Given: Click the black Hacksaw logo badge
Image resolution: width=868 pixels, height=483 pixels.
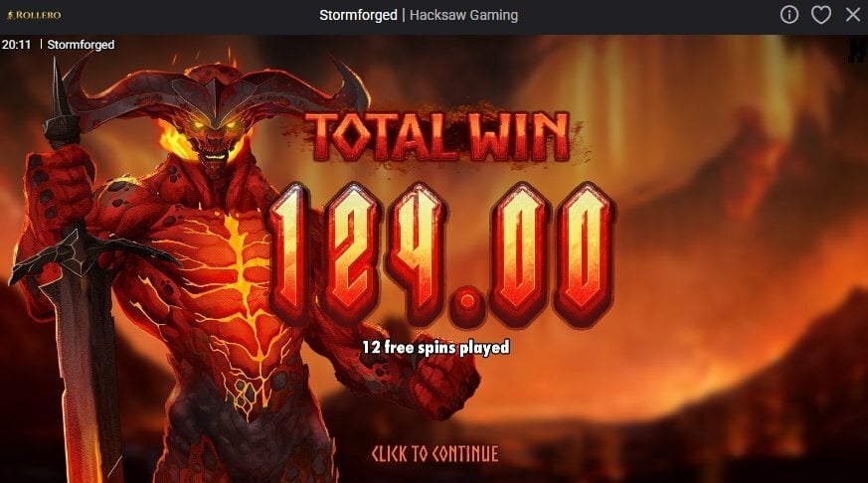Looking at the screenshot, I should click(856, 51).
